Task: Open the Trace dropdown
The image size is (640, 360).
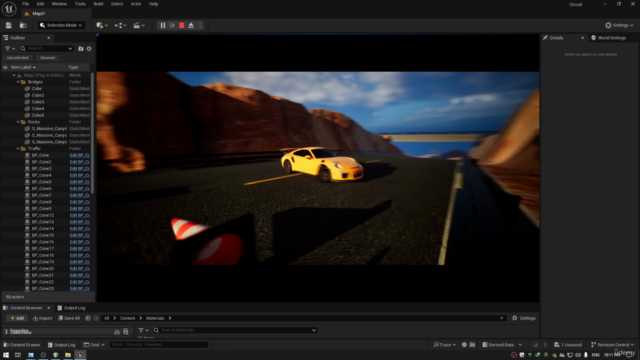Action: pyautogui.click(x=445, y=345)
